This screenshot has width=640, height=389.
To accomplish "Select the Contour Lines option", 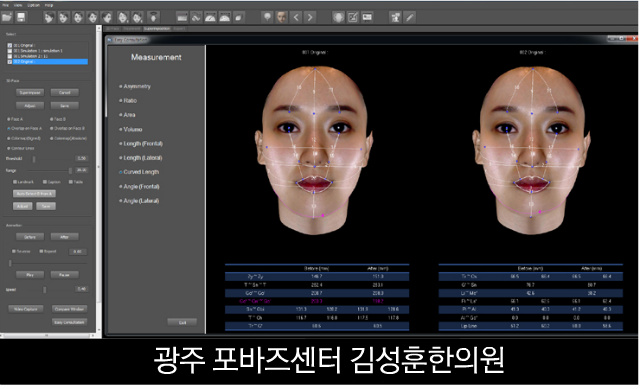I will coord(21,148).
